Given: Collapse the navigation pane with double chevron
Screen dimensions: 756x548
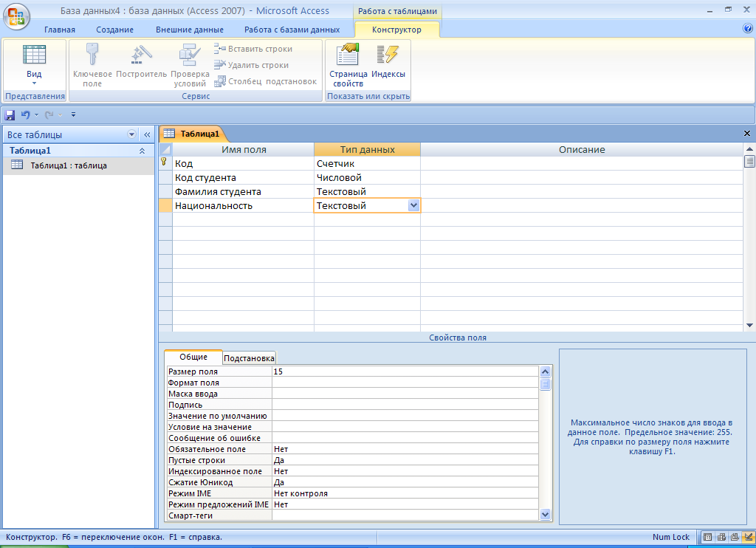Looking at the screenshot, I should (x=147, y=134).
